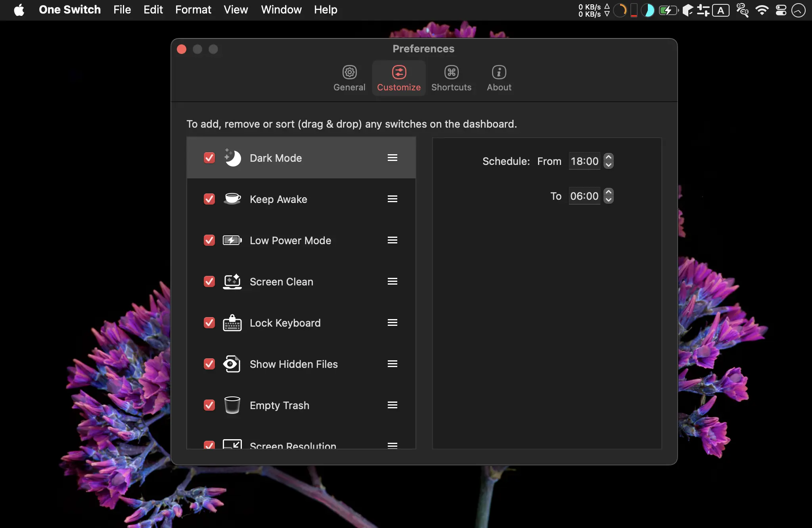Click the Empty Trash reorder handle
This screenshot has width=812, height=528.
coord(393,405)
